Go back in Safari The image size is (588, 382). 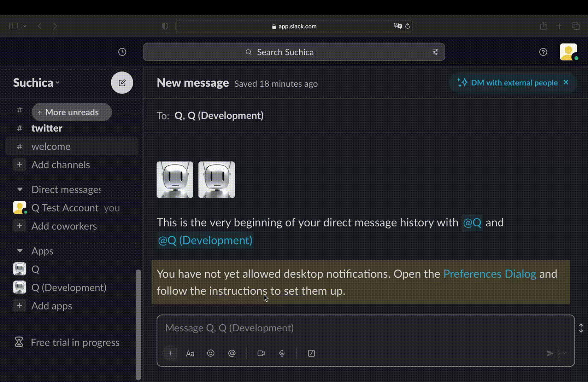click(40, 26)
